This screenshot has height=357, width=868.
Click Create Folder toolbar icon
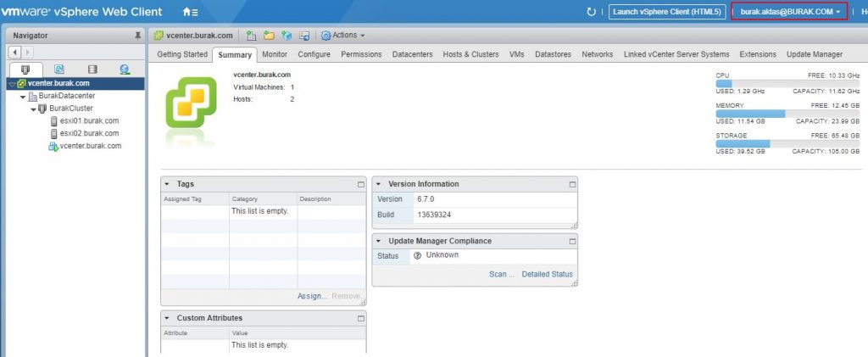tap(269, 36)
